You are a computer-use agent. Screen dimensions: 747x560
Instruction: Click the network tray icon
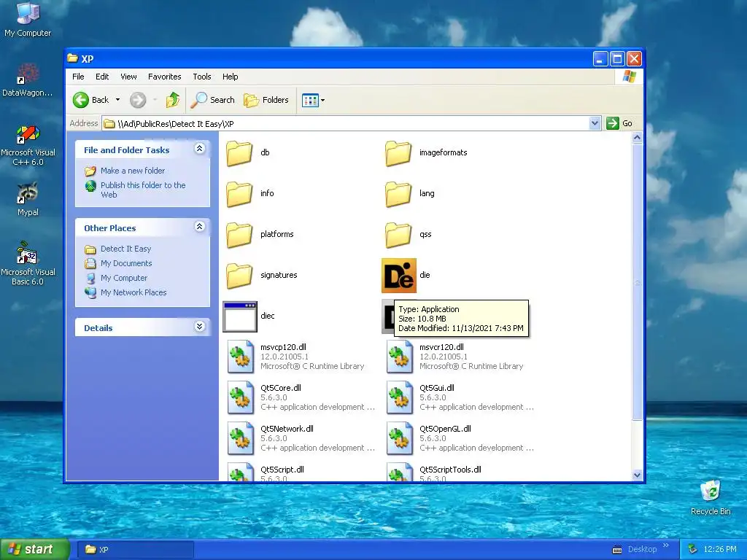click(693, 550)
